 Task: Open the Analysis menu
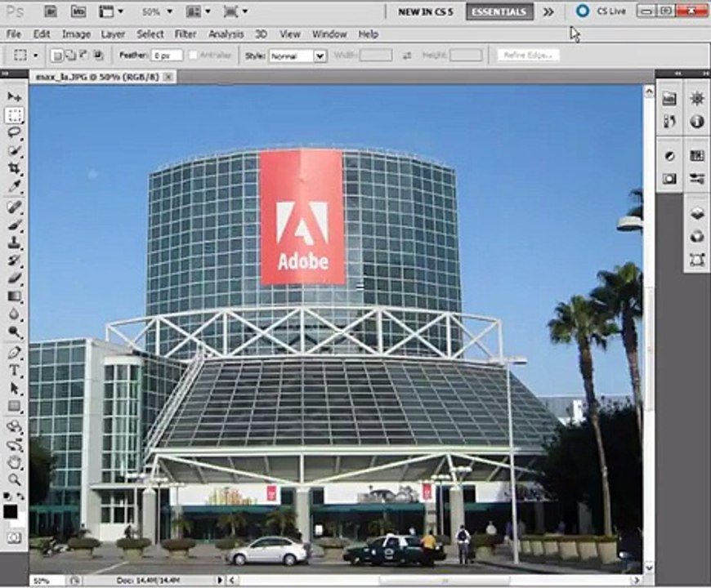click(226, 34)
